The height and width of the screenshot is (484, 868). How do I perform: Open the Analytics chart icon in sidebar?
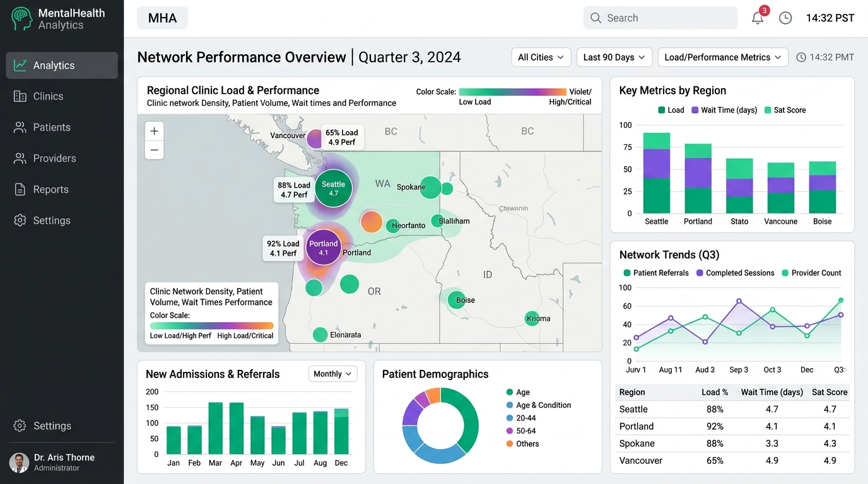click(x=20, y=66)
